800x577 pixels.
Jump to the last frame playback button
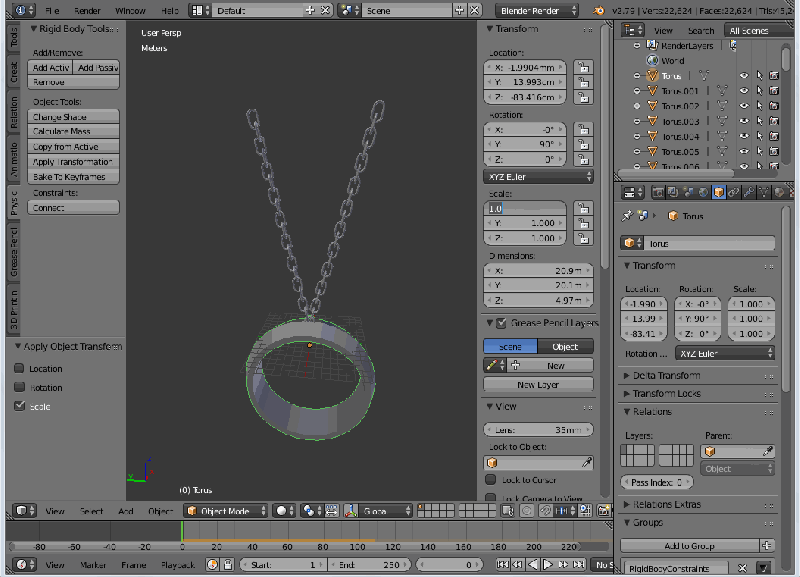click(x=580, y=564)
